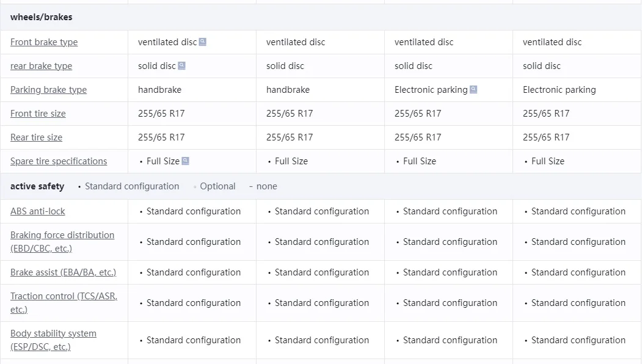Open Body stability system (ESP/DSC) link
The width and height of the screenshot is (642, 364).
click(53, 340)
